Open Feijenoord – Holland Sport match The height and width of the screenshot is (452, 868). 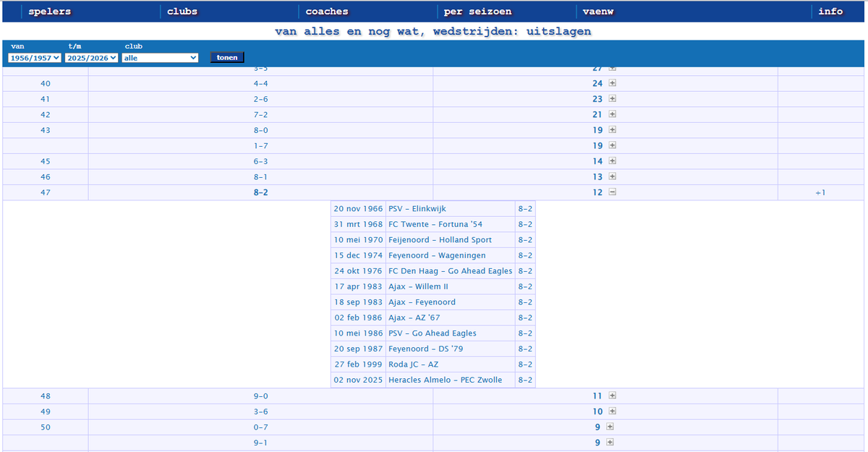pos(440,240)
